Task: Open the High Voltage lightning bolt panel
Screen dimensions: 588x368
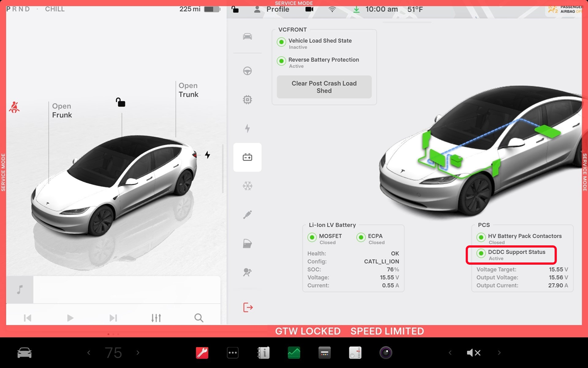Action: tap(247, 129)
